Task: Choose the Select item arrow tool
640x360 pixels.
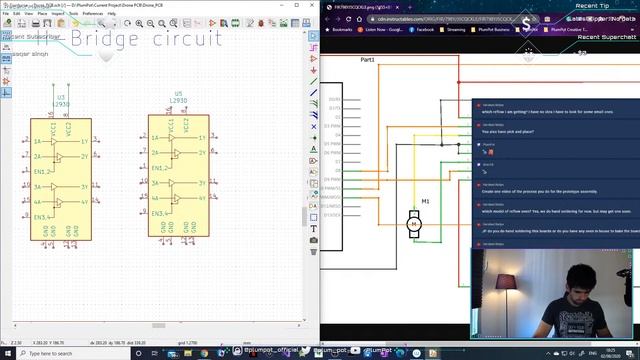Action: pyautogui.click(x=313, y=36)
